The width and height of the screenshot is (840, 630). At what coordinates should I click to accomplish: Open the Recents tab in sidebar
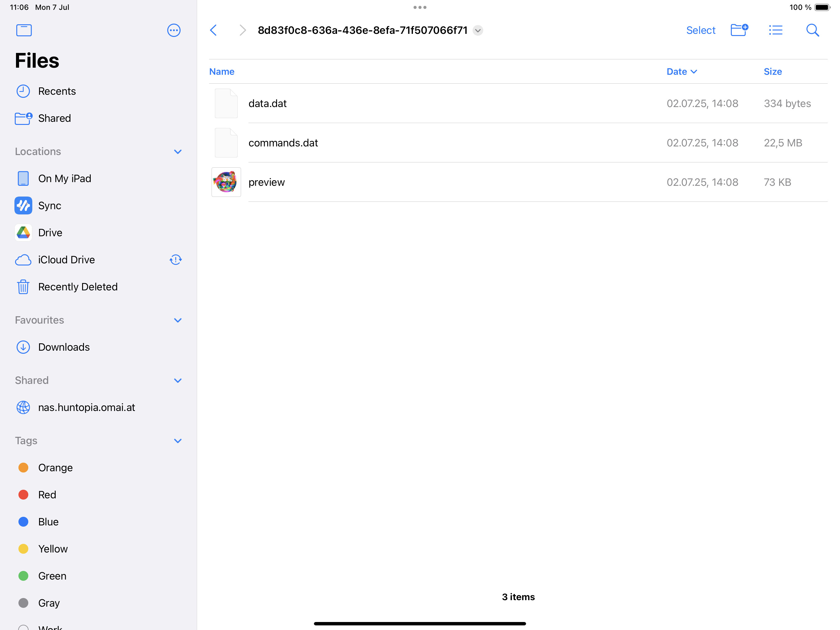(x=57, y=91)
